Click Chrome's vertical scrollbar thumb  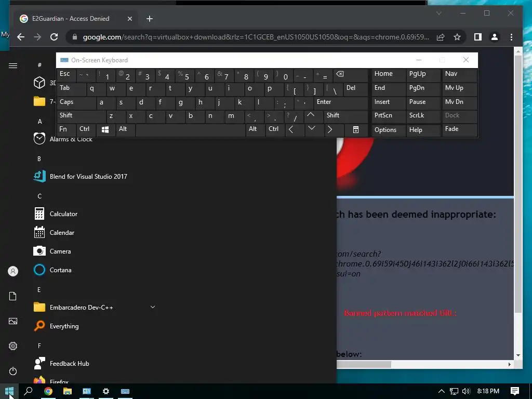[x=518, y=184]
